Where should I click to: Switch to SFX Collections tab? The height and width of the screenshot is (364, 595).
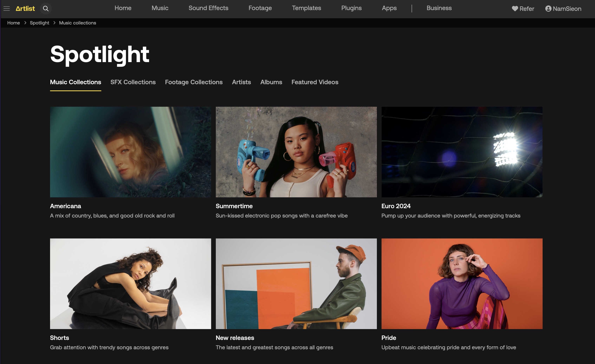point(133,82)
